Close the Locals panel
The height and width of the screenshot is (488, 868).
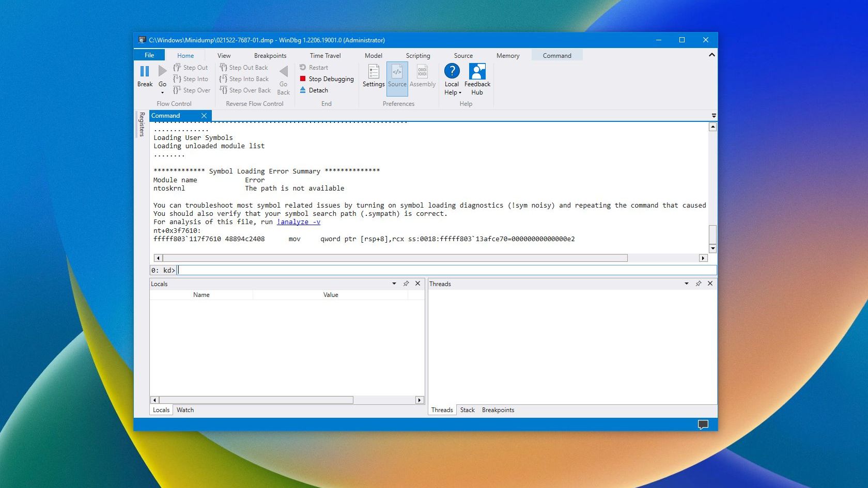click(417, 284)
